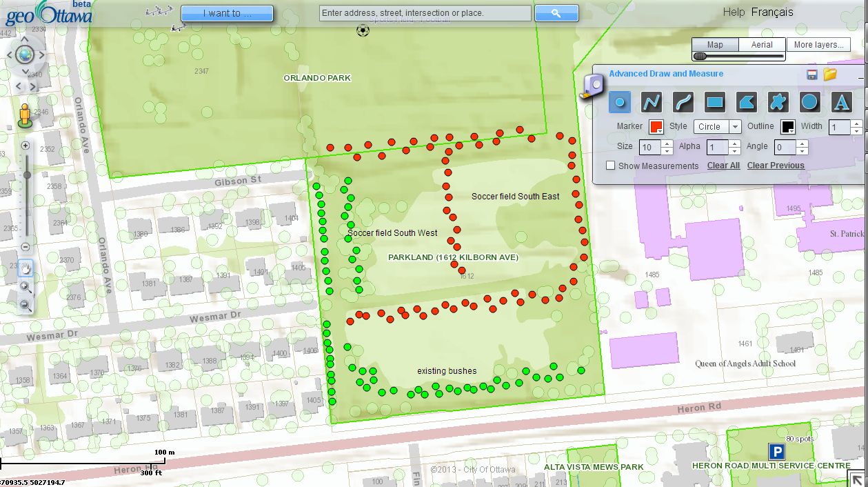Open the marker Style dropdown

(718, 127)
